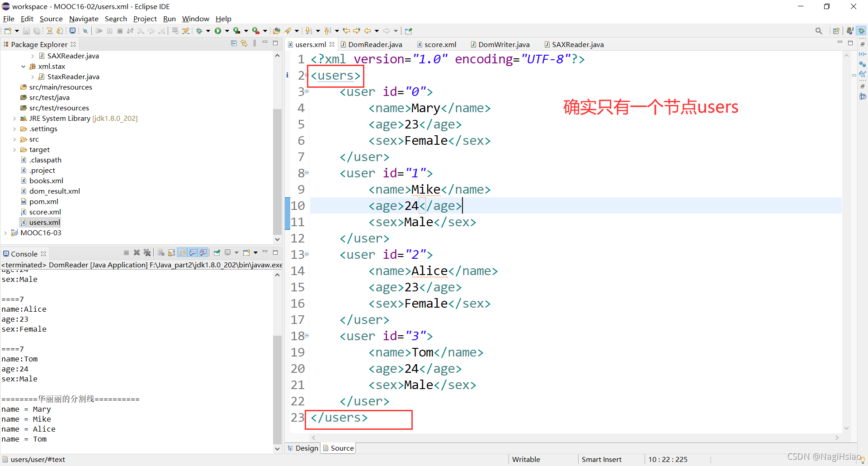The width and height of the screenshot is (868, 466).
Task: Collapse fold marker at line 13
Action: 307,254
